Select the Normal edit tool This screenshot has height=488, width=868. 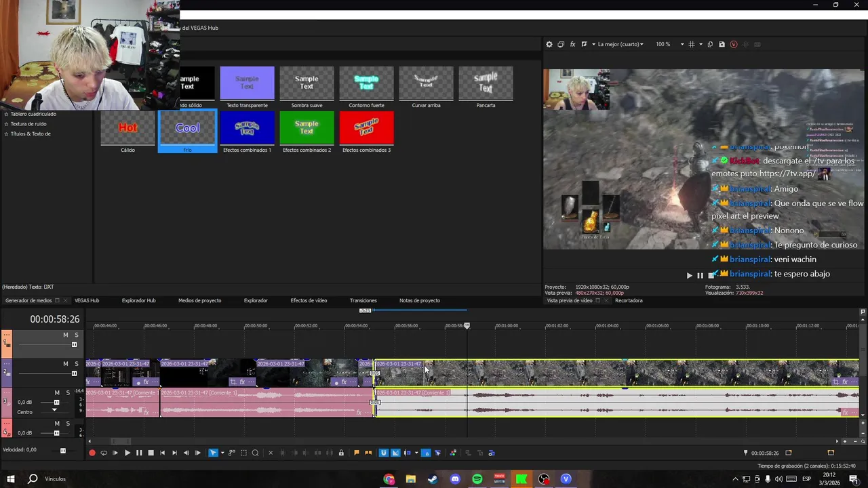point(213,453)
